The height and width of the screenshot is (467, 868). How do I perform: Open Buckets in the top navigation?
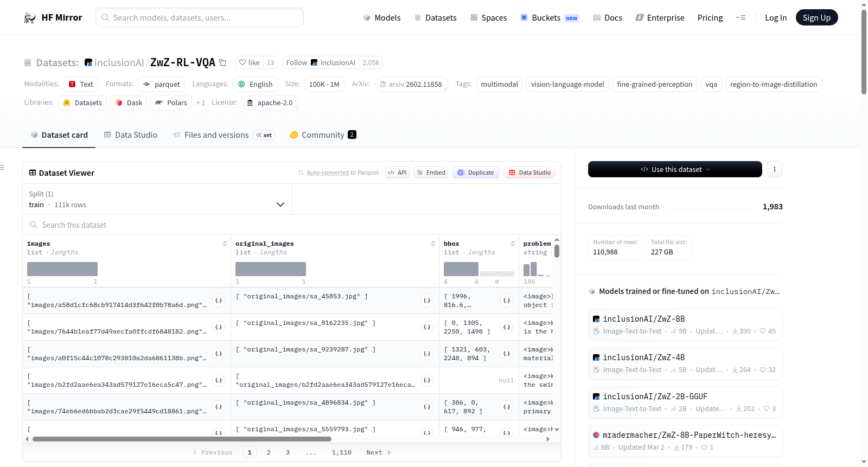coord(550,18)
